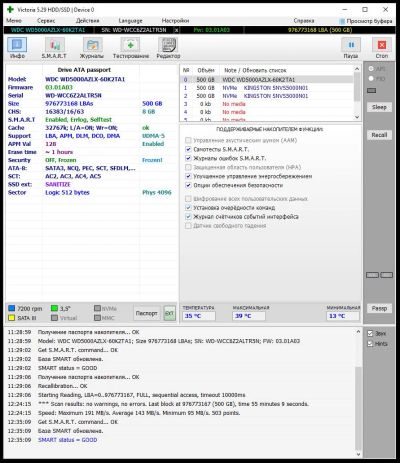The height and width of the screenshot is (463, 400).
Task: Open the Редактор toolbar icon
Action: (x=168, y=45)
